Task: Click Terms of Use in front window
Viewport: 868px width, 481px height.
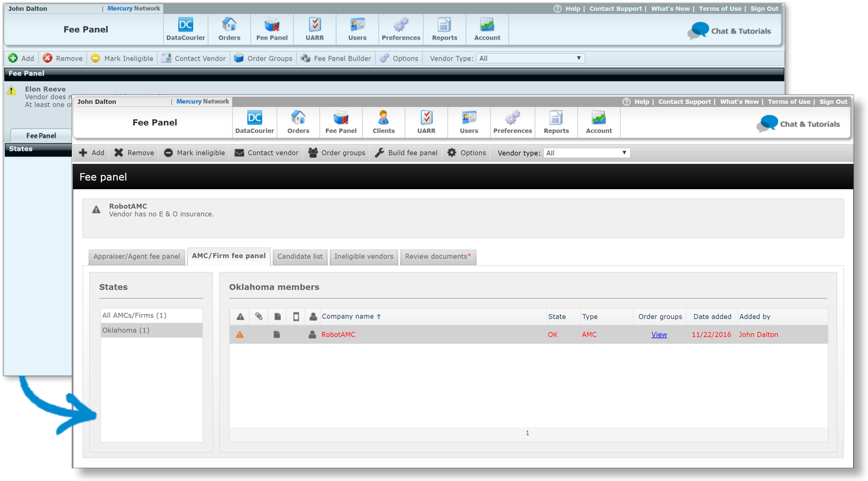Action: point(789,101)
